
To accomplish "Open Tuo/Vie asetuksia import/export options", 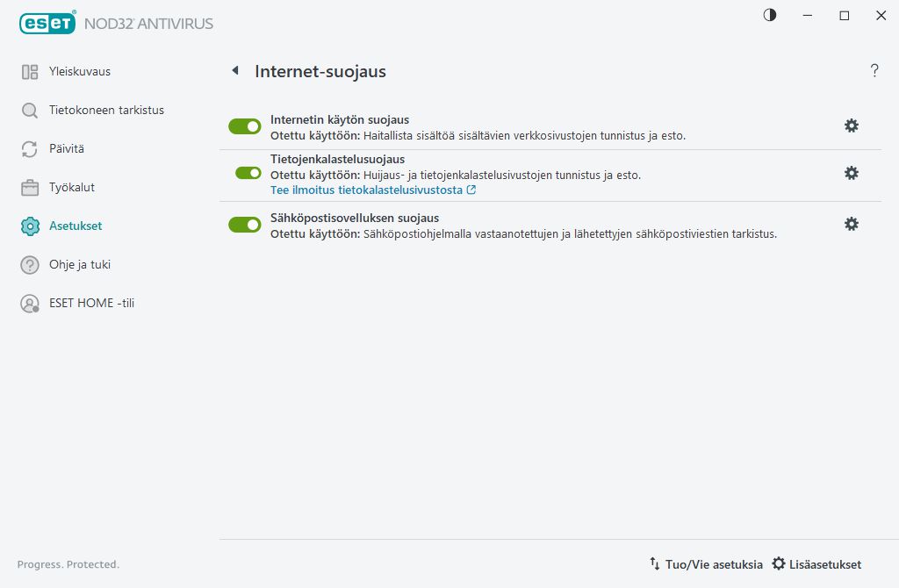I will (706, 564).
